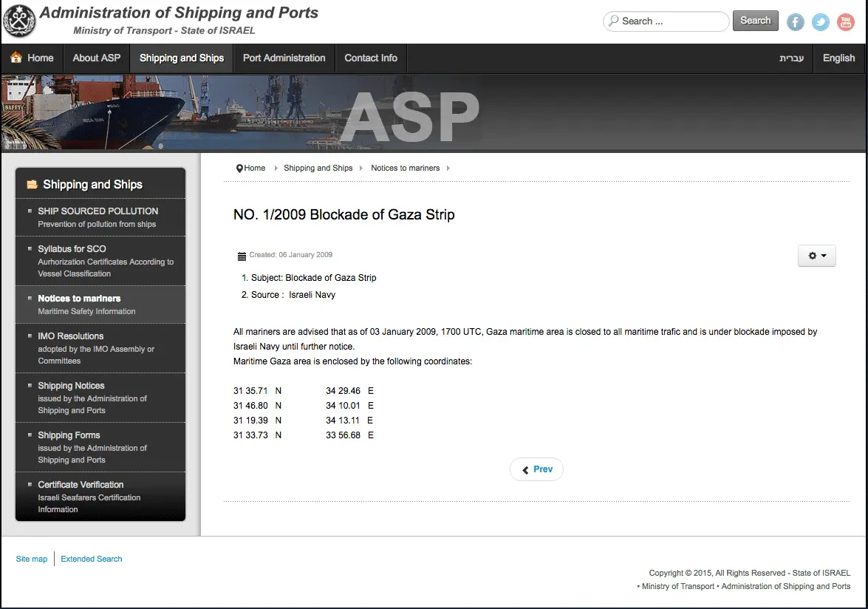Open the Extended Search link
This screenshot has height=609, width=868.
[x=92, y=559]
